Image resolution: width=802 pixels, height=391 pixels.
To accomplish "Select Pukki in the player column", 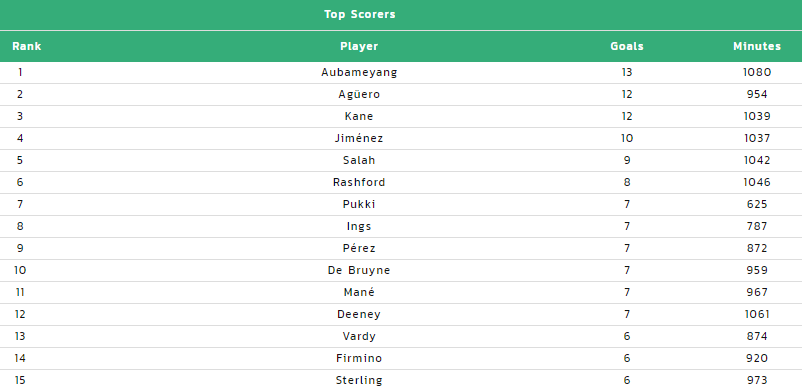I will tap(359, 205).
